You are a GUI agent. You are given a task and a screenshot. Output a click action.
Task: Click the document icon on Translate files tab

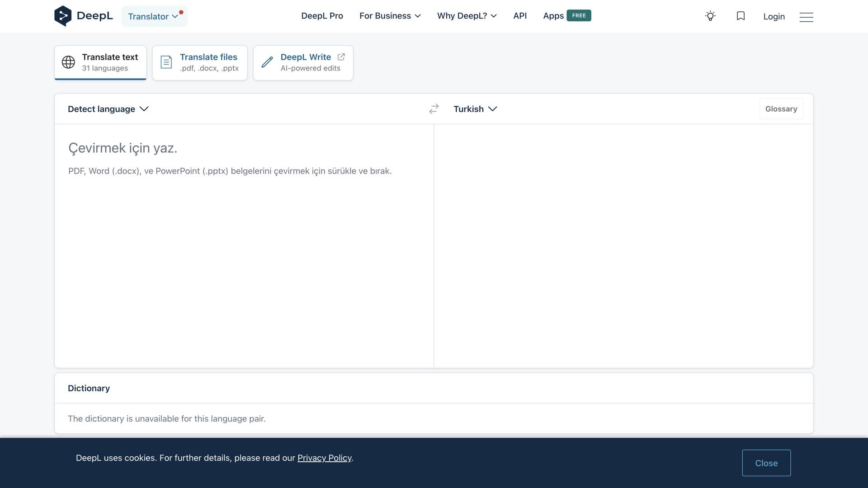pyautogui.click(x=166, y=62)
